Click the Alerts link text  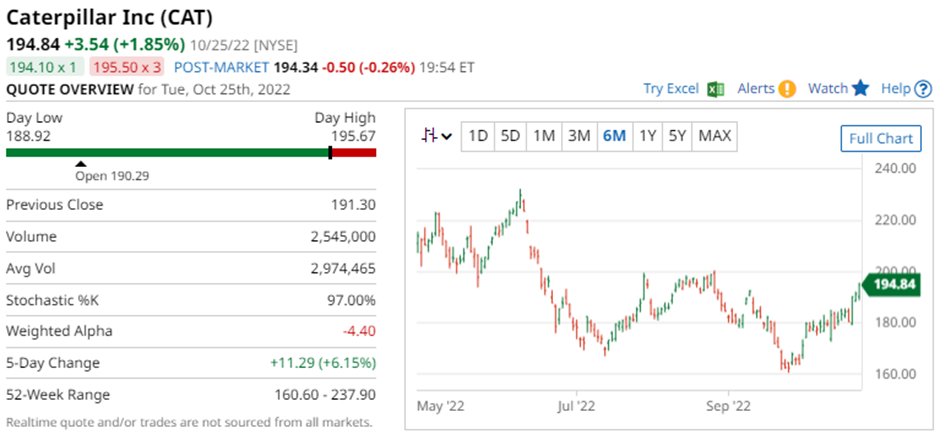point(756,89)
